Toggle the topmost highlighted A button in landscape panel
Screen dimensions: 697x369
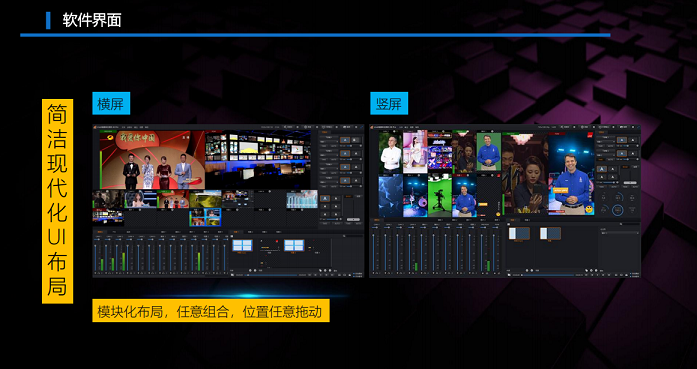point(344,140)
